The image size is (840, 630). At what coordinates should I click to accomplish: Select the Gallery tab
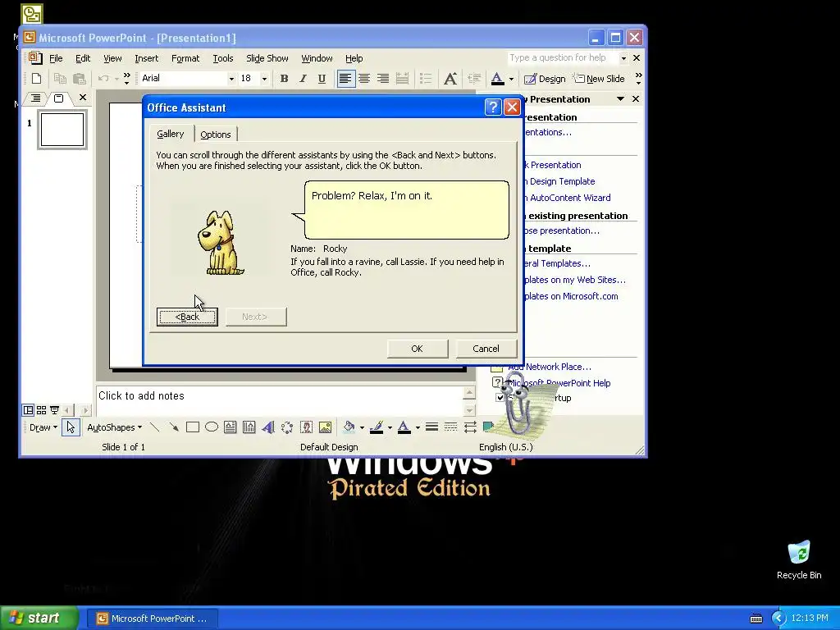point(171,134)
